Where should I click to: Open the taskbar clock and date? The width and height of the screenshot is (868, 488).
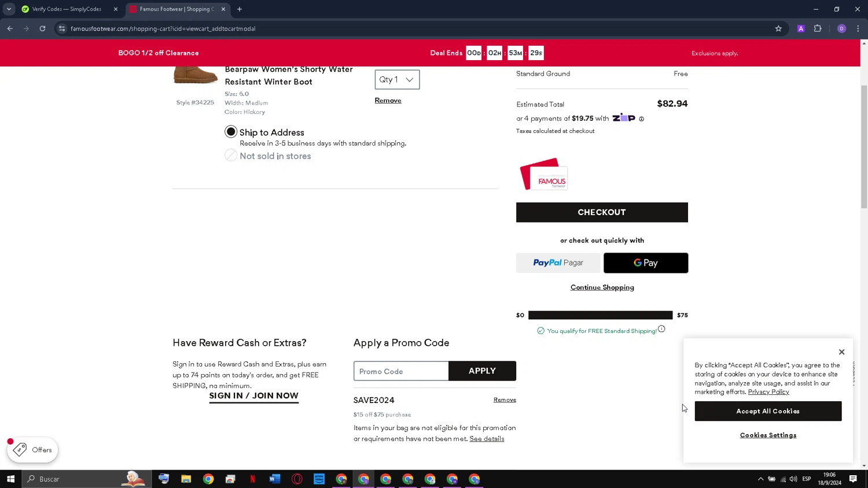point(829,479)
